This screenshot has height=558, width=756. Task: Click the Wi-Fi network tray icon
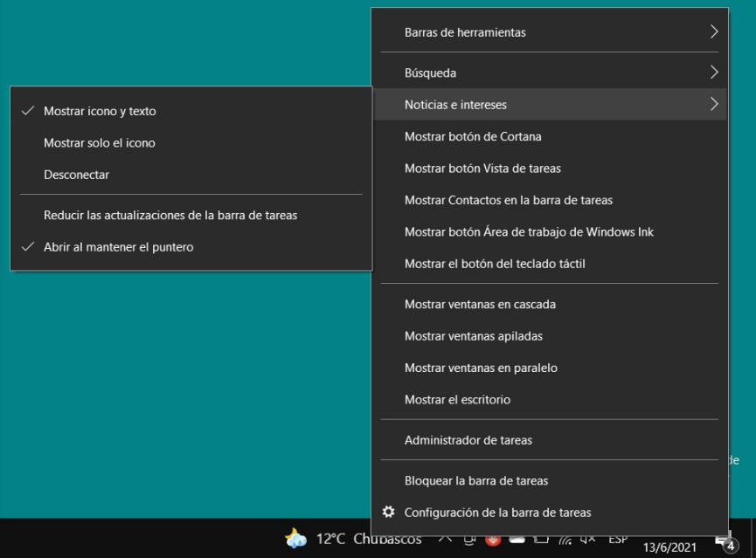(x=564, y=539)
